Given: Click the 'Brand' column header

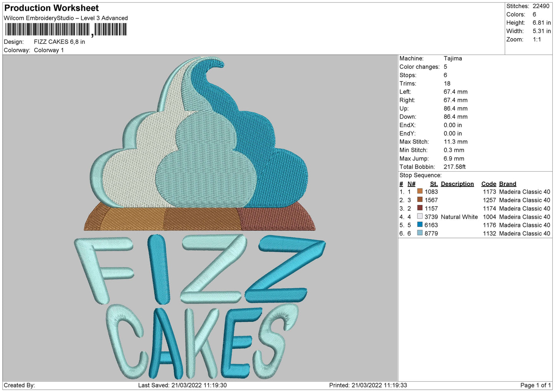Looking at the screenshot, I should coord(508,184).
